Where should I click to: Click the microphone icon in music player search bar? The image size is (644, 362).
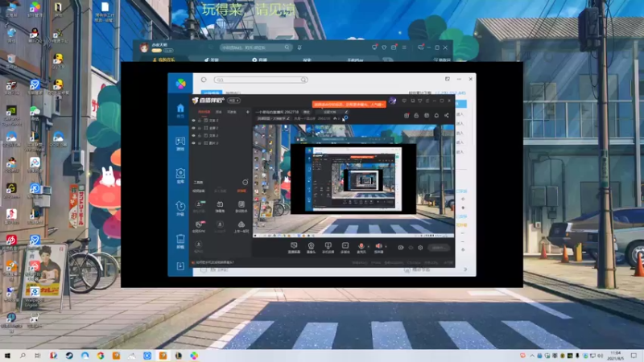pos(299,47)
